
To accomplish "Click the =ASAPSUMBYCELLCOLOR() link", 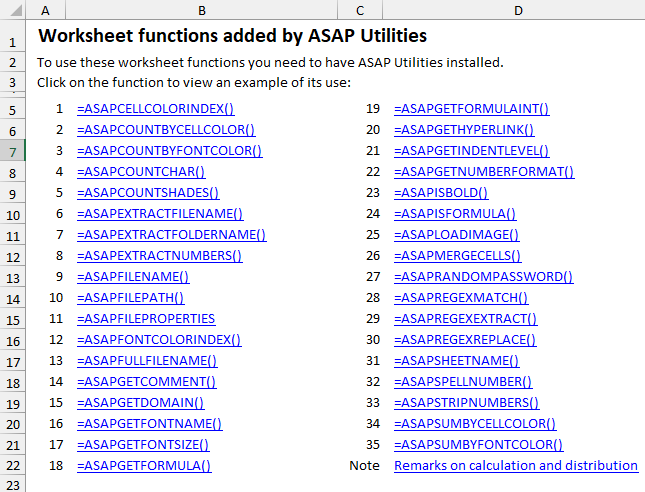I will click(475, 423).
